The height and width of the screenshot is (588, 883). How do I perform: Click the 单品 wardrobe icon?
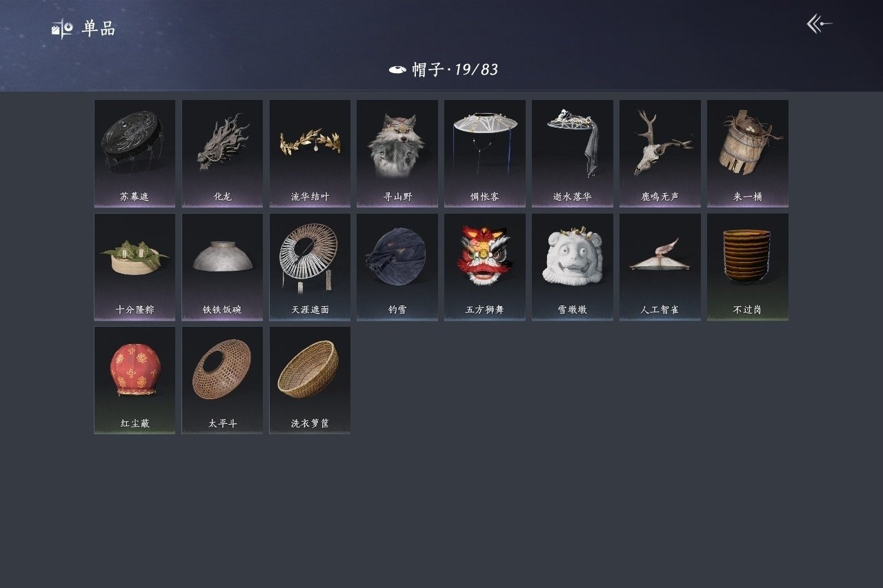coord(62,29)
